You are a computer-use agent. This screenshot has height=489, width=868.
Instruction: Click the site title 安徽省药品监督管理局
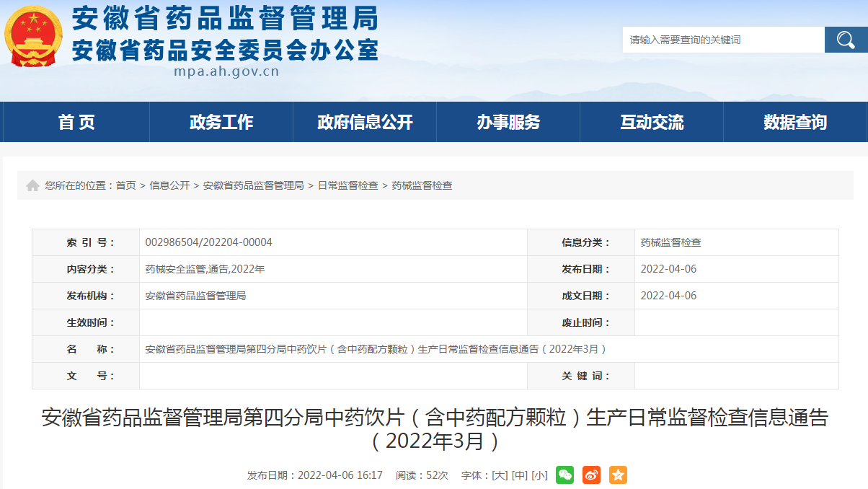(225, 17)
